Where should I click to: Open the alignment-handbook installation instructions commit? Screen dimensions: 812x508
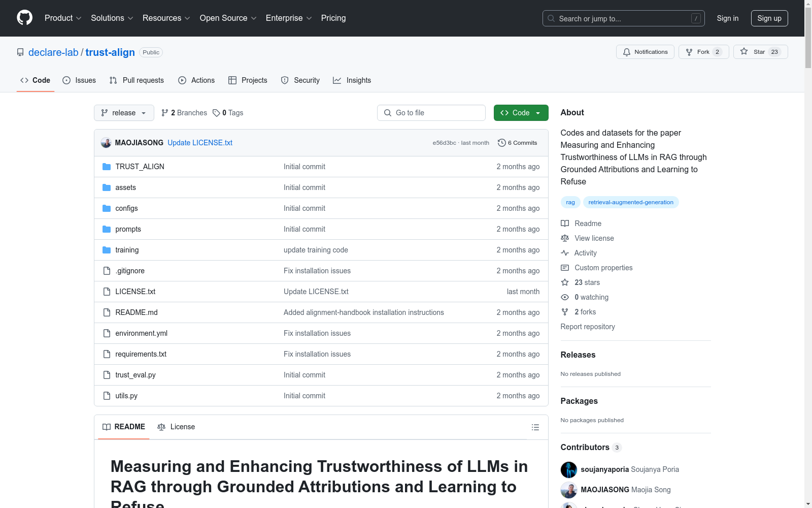coord(364,312)
